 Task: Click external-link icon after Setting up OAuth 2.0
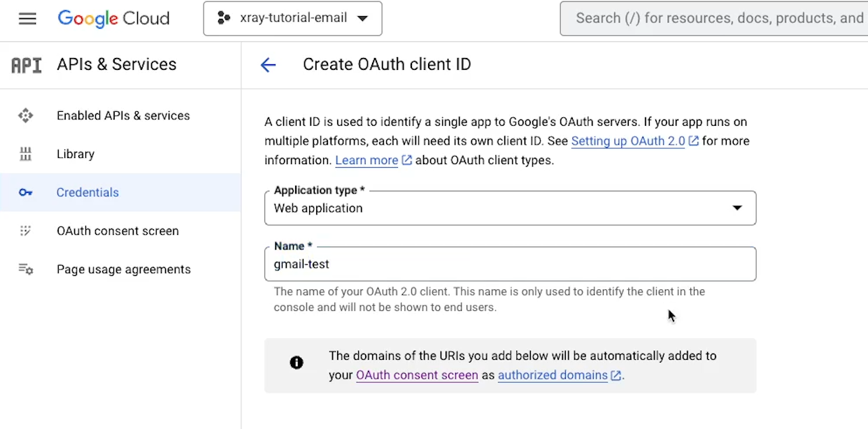point(694,141)
